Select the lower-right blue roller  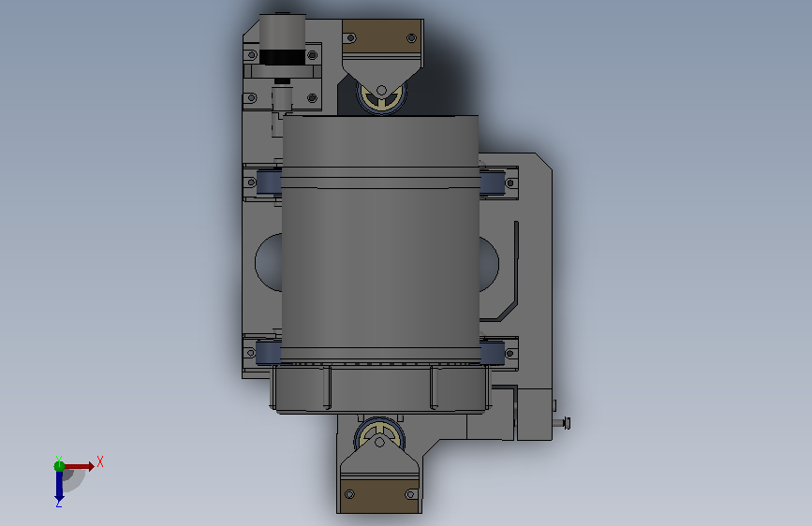[x=493, y=353]
